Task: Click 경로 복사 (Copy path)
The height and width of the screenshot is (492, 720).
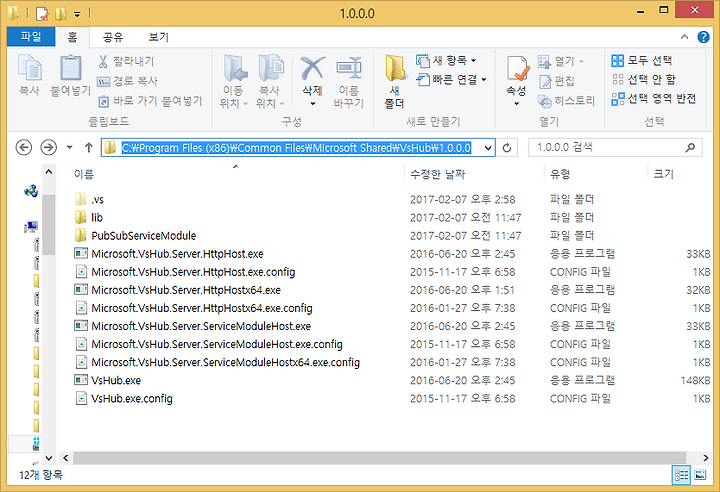Action: 128,81
